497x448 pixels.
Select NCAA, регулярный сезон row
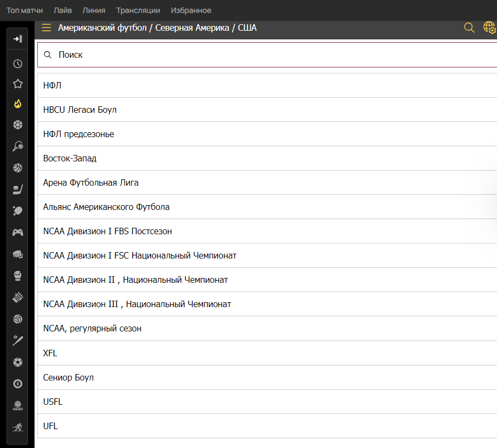click(x=267, y=329)
